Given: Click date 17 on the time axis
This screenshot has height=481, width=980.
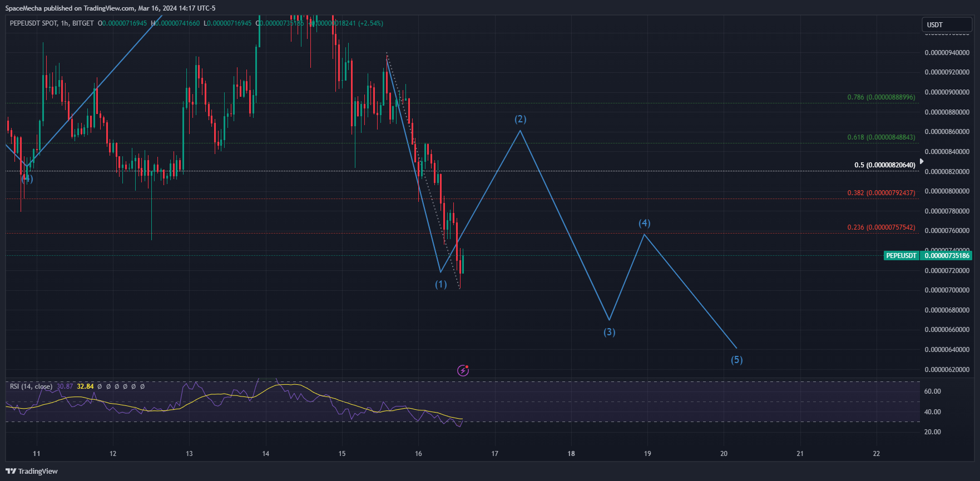Looking at the screenshot, I should (x=495, y=454).
